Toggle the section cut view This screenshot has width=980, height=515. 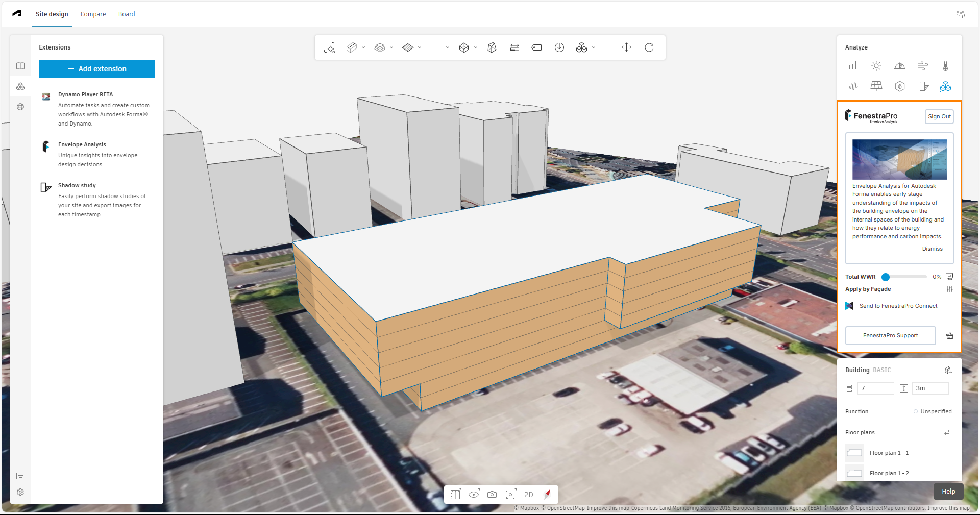456,494
